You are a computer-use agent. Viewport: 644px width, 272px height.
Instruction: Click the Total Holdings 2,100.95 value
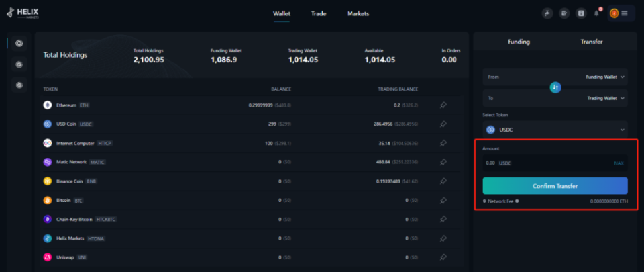pyautogui.click(x=148, y=60)
